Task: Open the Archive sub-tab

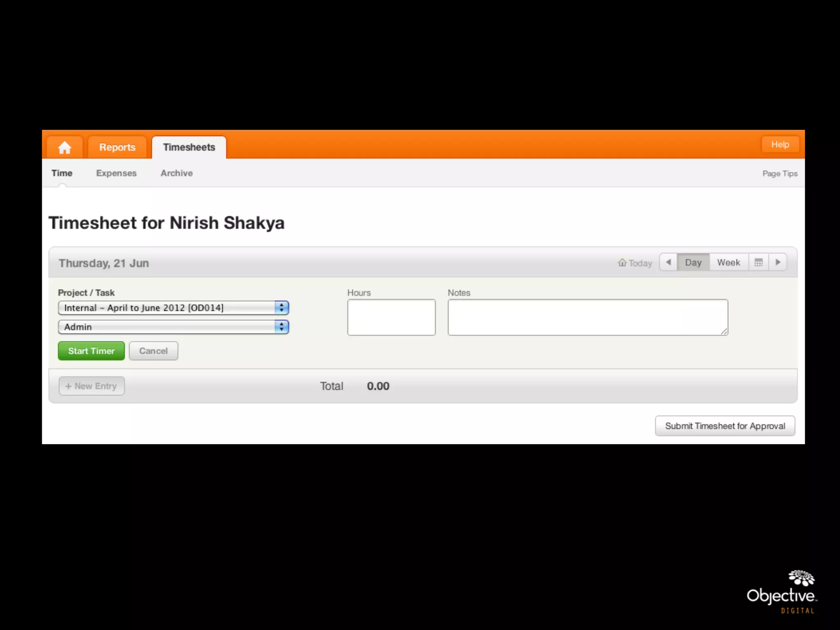Action: pos(176,173)
